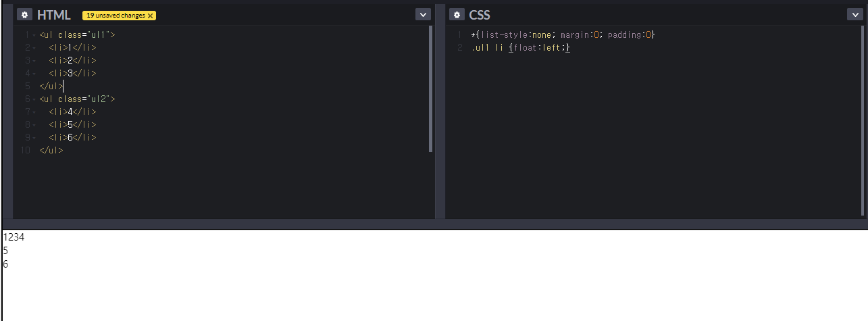
Task: Collapse fold arrow on HTML line 4
Action: click(x=34, y=73)
